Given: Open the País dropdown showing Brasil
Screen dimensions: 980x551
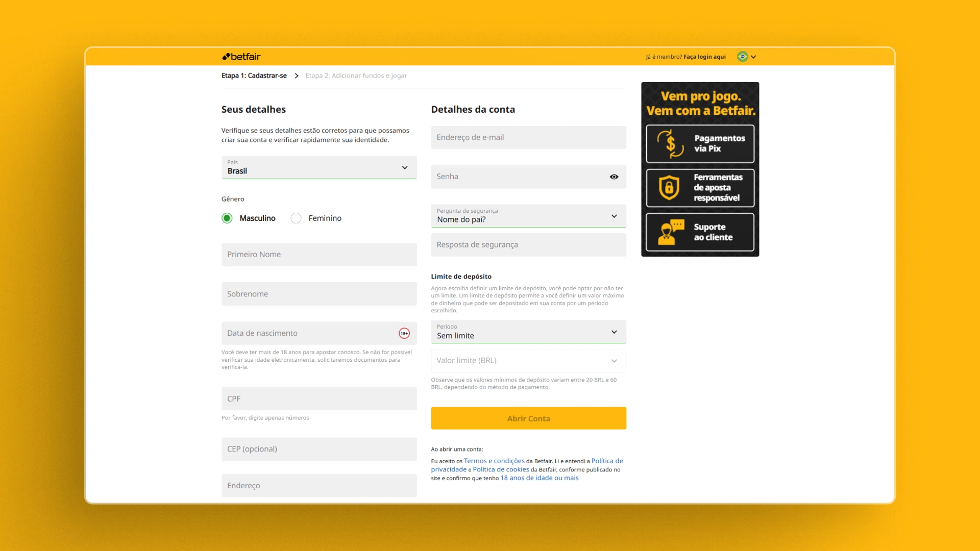Looking at the screenshot, I should pyautogui.click(x=319, y=167).
